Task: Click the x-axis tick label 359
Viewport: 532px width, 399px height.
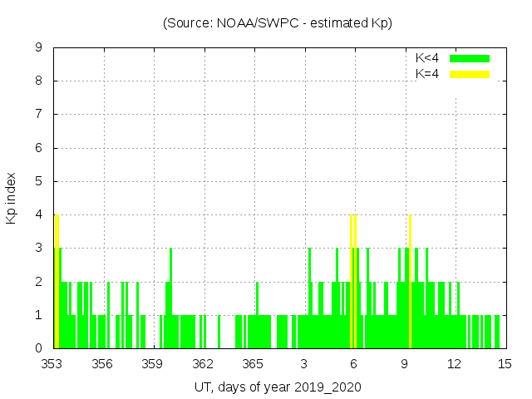Action: pyautogui.click(x=152, y=364)
